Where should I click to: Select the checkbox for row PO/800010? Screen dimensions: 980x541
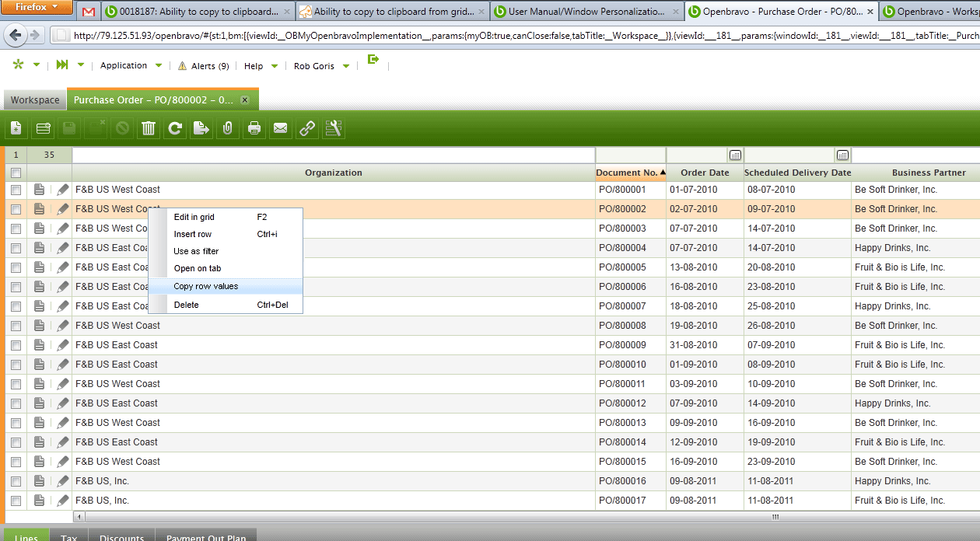point(16,365)
